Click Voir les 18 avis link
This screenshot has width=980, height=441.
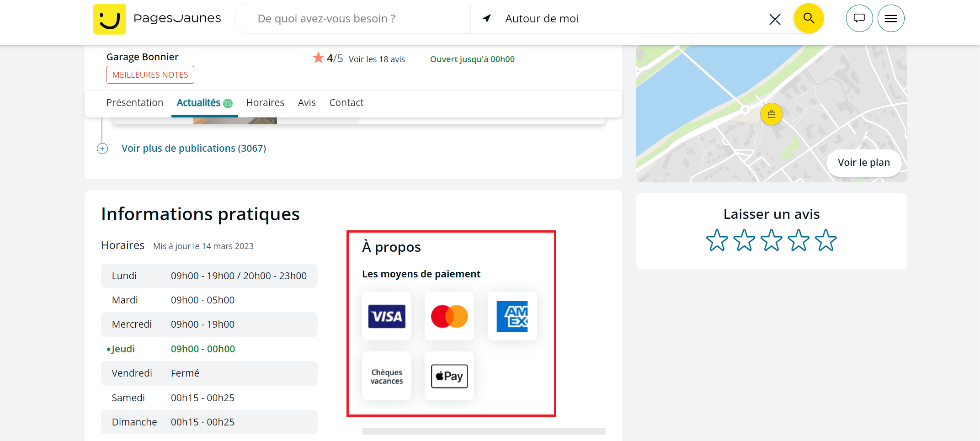(x=377, y=59)
